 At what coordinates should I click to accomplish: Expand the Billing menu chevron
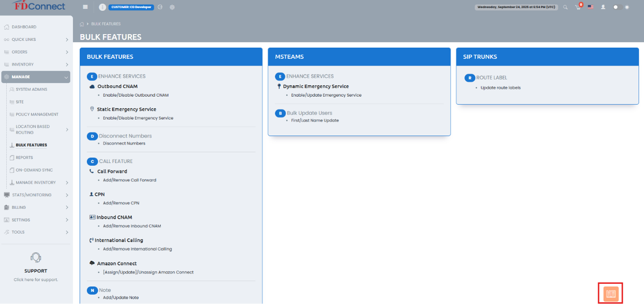[x=67, y=207]
